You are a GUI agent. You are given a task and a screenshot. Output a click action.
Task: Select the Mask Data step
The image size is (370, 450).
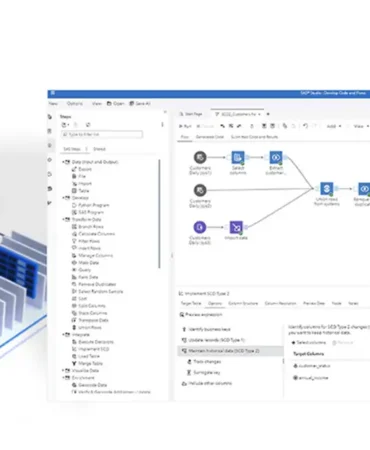pos(85,263)
